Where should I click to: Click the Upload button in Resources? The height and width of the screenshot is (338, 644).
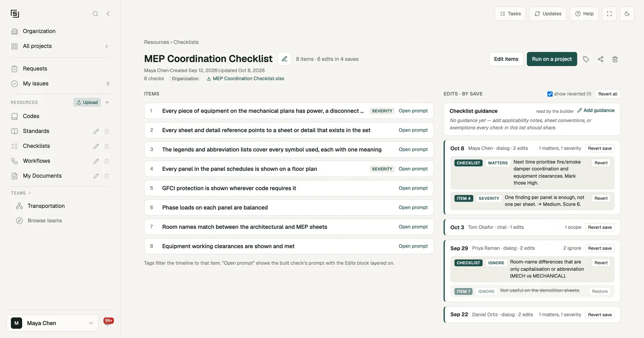click(87, 102)
